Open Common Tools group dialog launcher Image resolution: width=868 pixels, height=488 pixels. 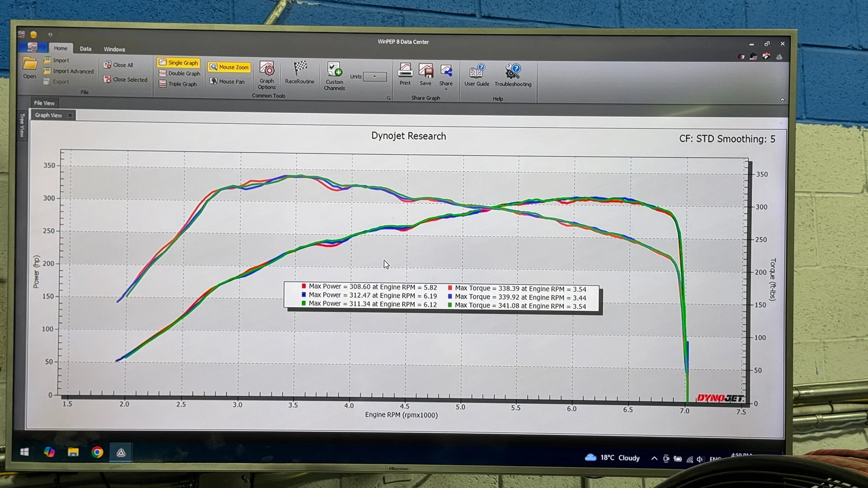(389, 98)
